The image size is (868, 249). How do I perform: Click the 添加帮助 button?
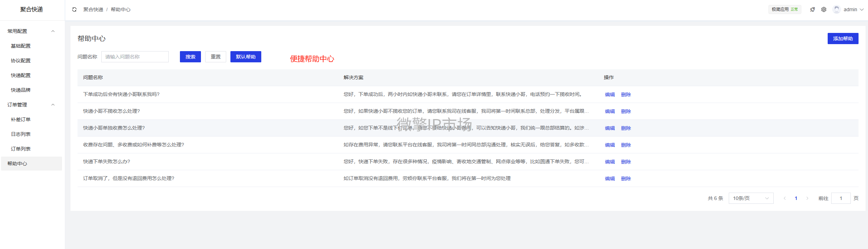tap(843, 39)
